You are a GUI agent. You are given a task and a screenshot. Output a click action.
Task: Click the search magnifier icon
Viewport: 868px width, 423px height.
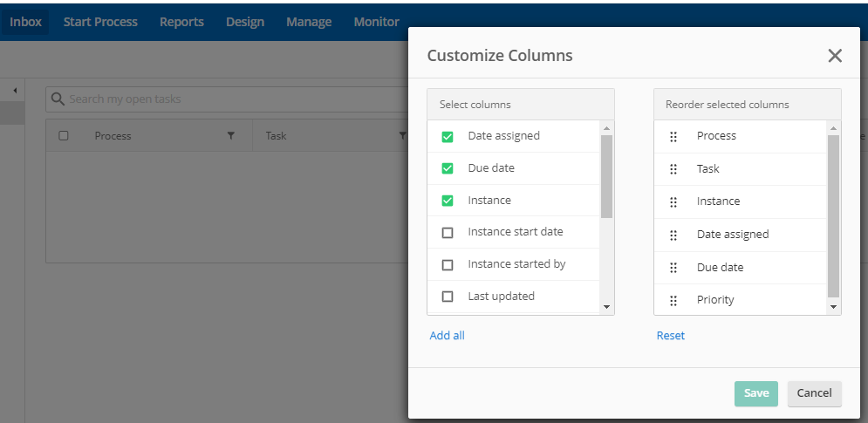coord(58,99)
